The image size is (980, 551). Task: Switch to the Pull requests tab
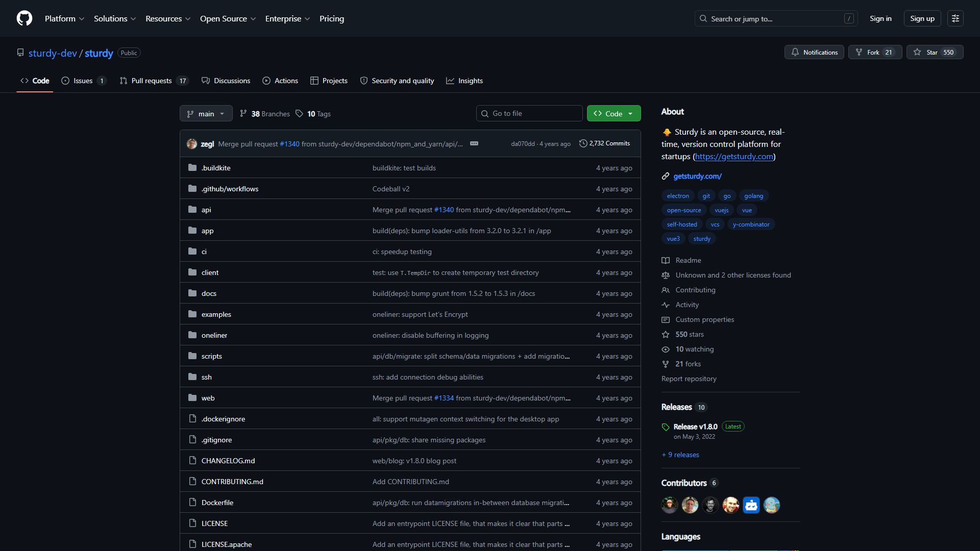[x=154, y=81]
